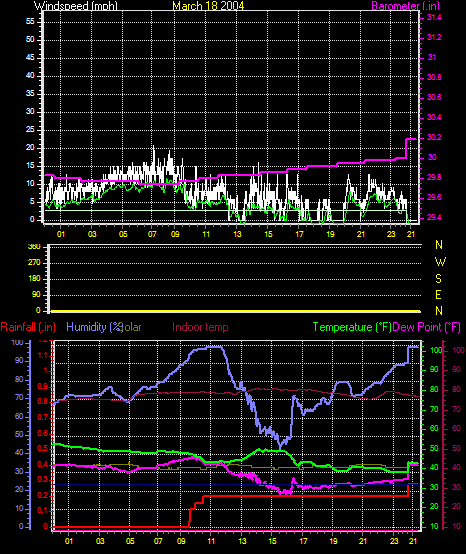Click the yellow wind direction line
Screen dimensions: 466x554
pyautogui.click(x=236, y=311)
